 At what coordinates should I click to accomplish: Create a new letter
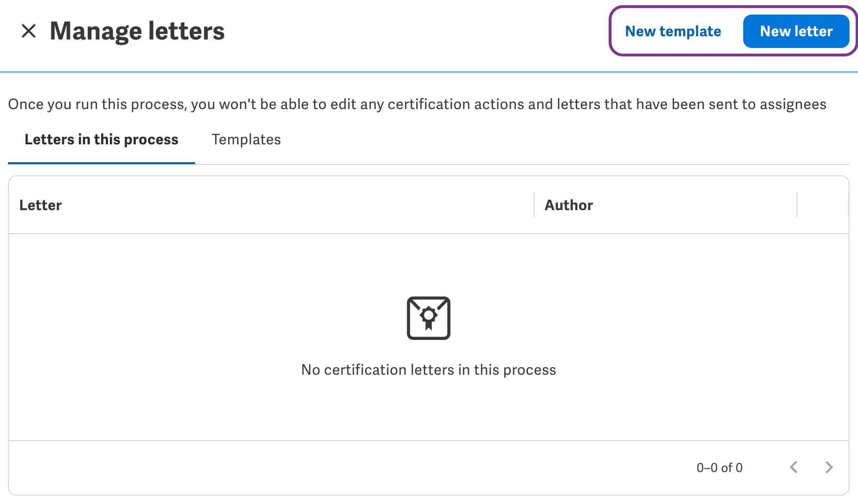pyautogui.click(x=796, y=31)
